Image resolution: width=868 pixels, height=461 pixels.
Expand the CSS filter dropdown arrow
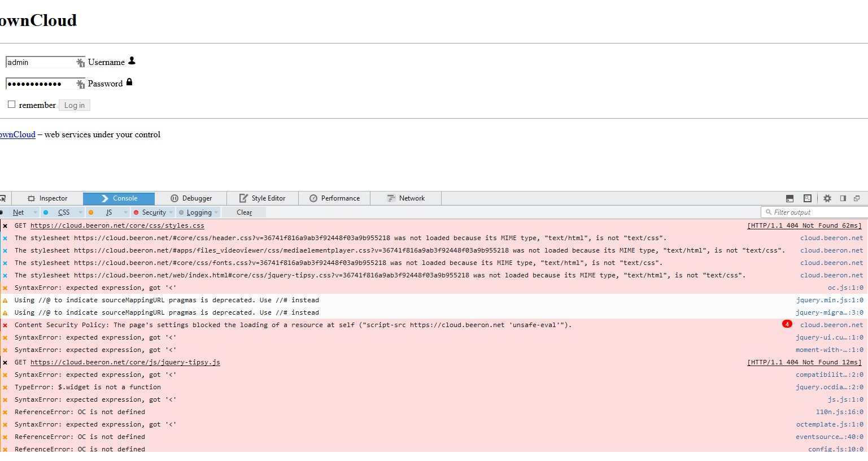[81, 212]
